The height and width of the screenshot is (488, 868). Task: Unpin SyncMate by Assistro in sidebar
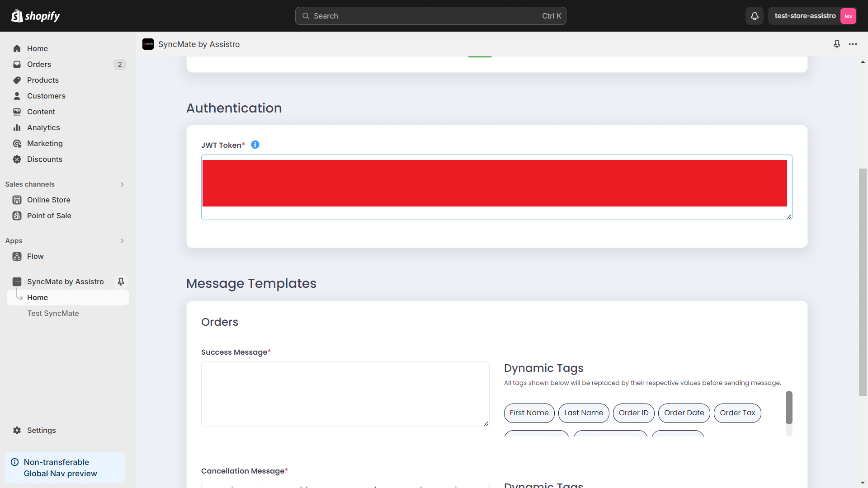click(121, 282)
